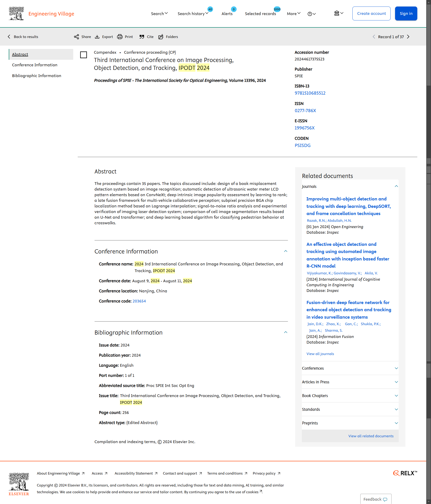Image resolution: width=431 pixels, height=504 pixels.
Task: Click author Shukla, P.K. link
Action: point(370,324)
